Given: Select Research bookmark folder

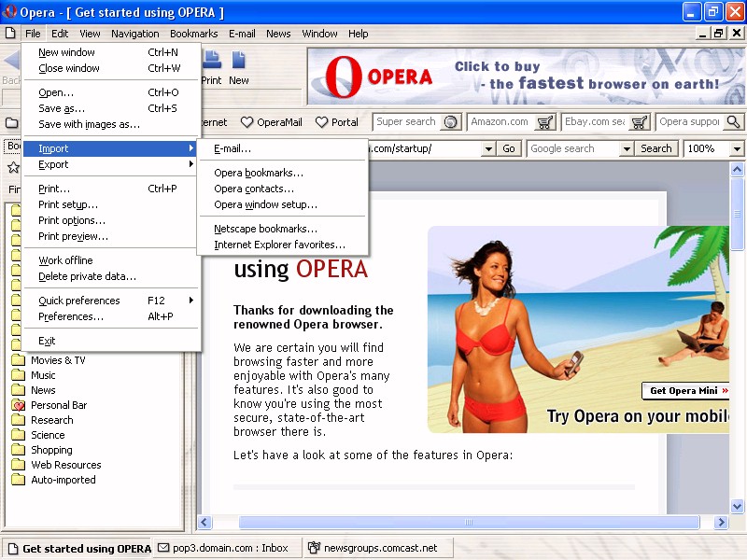Looking at the screenshot, I should [x=52, y=419].
